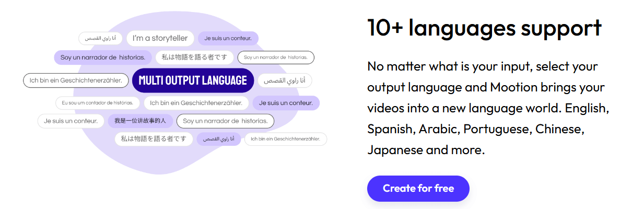Select the purple Arabic pill in bottom row
The height and width of the screenshot is (209, 644).
pos(218,139)
